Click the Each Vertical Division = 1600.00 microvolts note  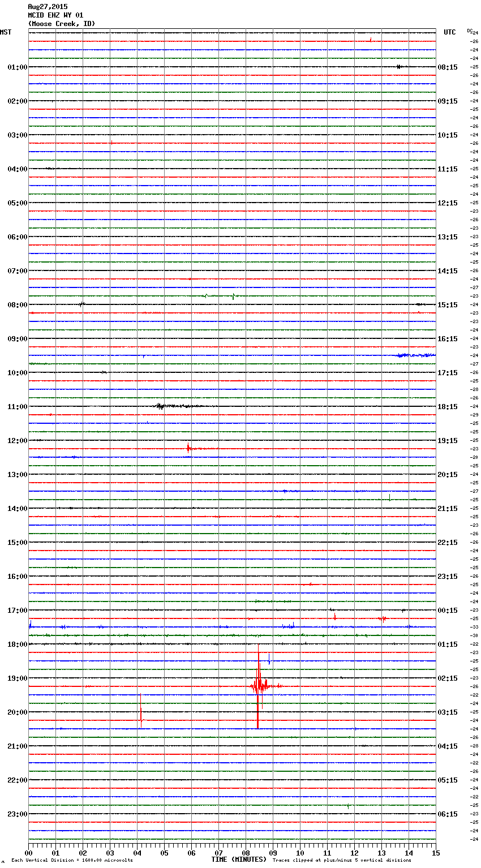click(x=72, y=860)
